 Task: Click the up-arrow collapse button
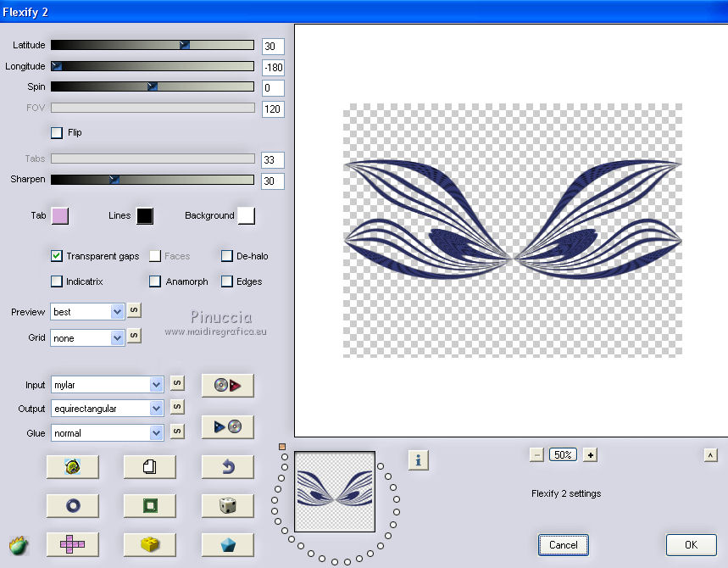(x=710, y=455)
